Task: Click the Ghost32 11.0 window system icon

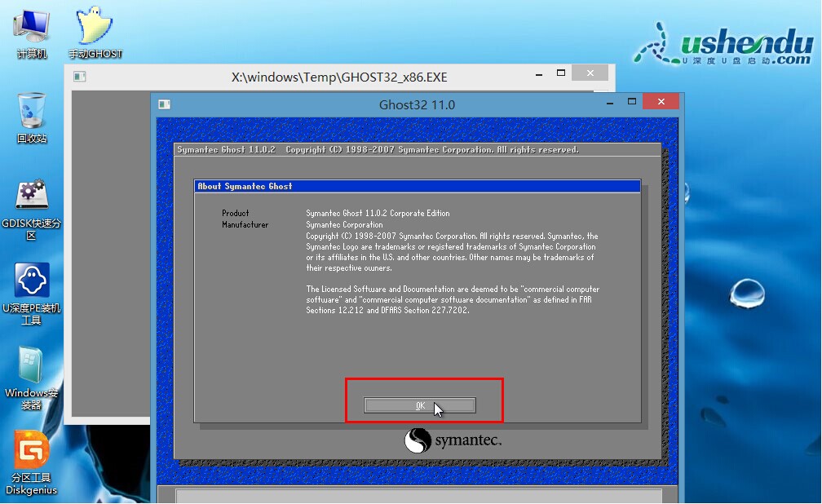Action: click(x=165, y=104)
